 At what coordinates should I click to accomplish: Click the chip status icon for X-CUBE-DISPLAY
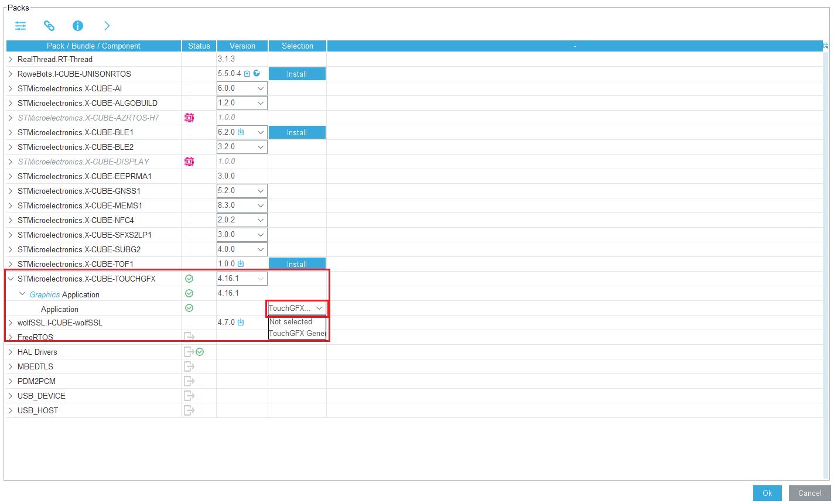click(189, 162)
